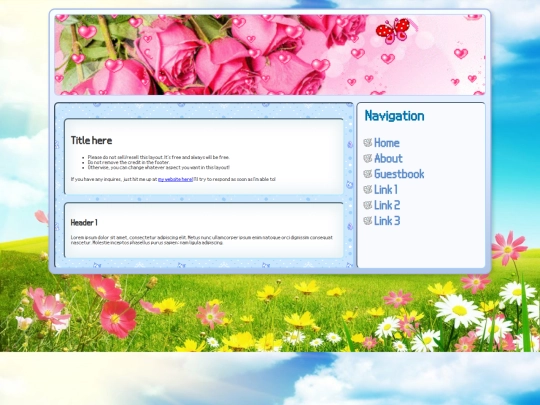
Task: Click the rose bullet icon beside Link 1
Action: [368, 189]
